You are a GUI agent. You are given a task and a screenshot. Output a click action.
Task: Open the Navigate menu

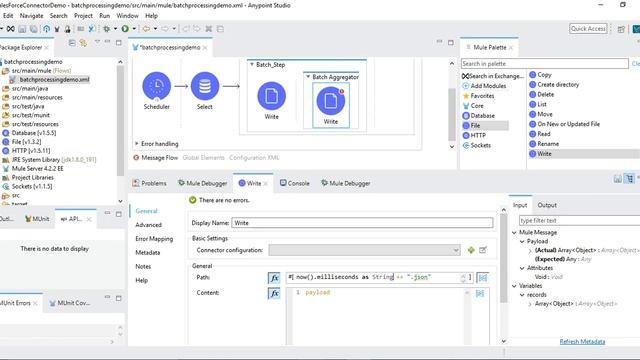[31, 16]
